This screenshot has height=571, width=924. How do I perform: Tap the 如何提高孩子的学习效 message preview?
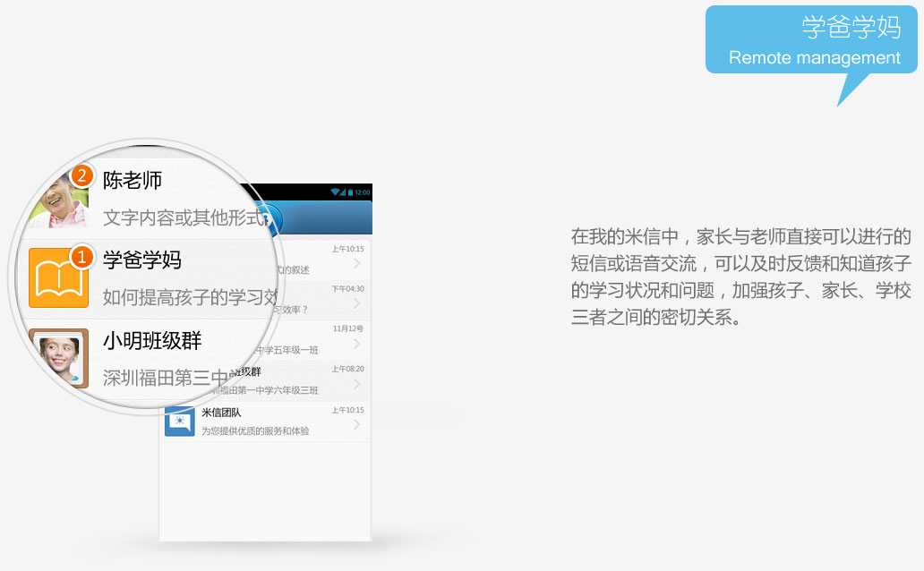(190, 297)
